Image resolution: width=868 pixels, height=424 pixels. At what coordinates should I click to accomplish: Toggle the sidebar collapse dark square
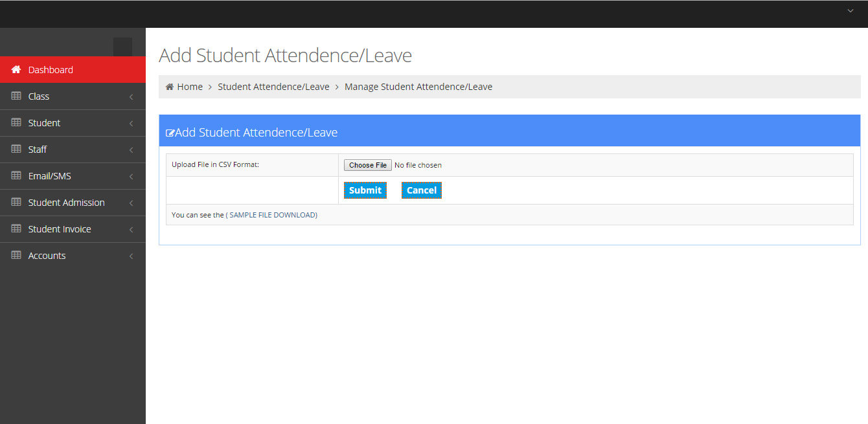coord(122,47)
